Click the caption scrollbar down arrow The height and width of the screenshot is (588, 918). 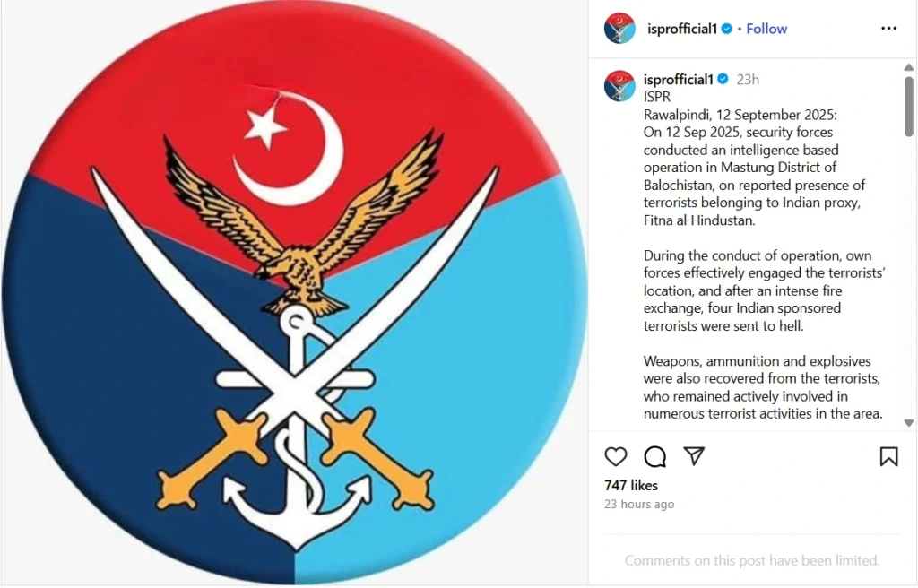click(x=909, y=423)
